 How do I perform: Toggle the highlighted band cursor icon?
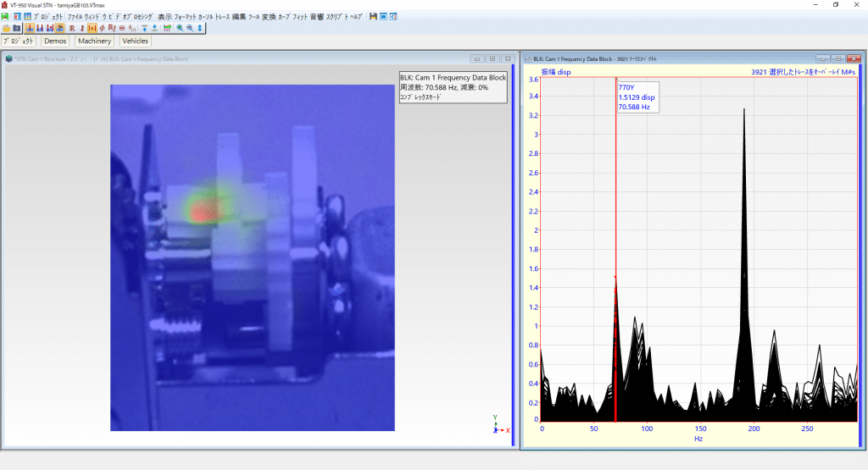coord(92,28)
